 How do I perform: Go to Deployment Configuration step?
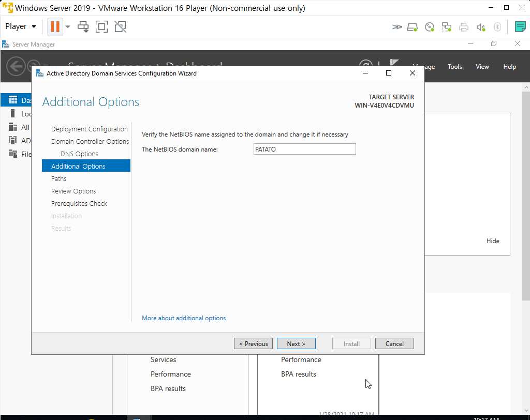tap(89, 129)
